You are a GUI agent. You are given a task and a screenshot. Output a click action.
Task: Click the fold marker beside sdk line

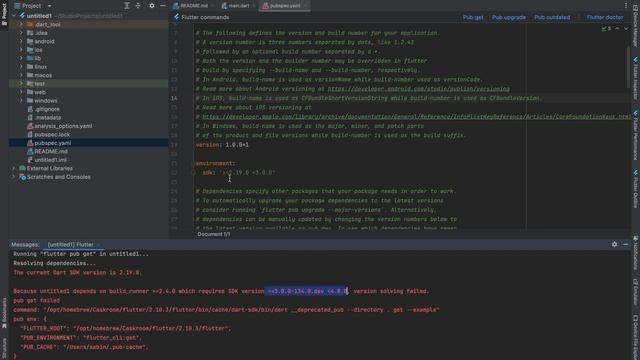pos(193,173)
